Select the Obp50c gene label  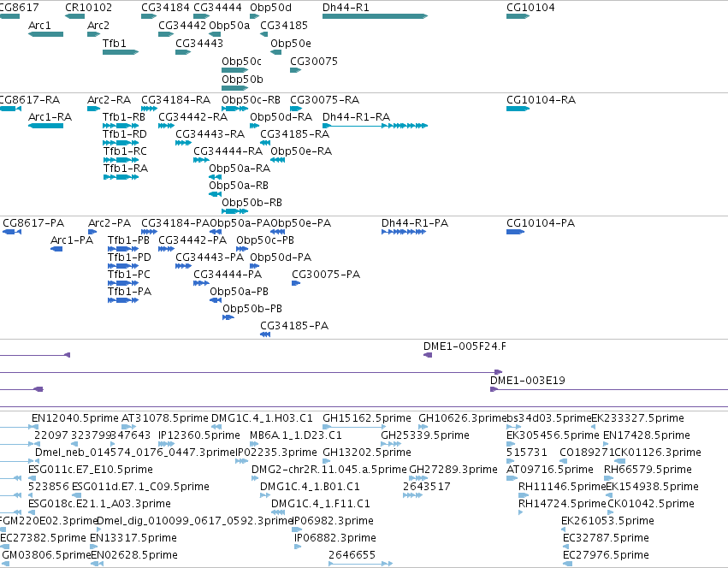point(241,62)
